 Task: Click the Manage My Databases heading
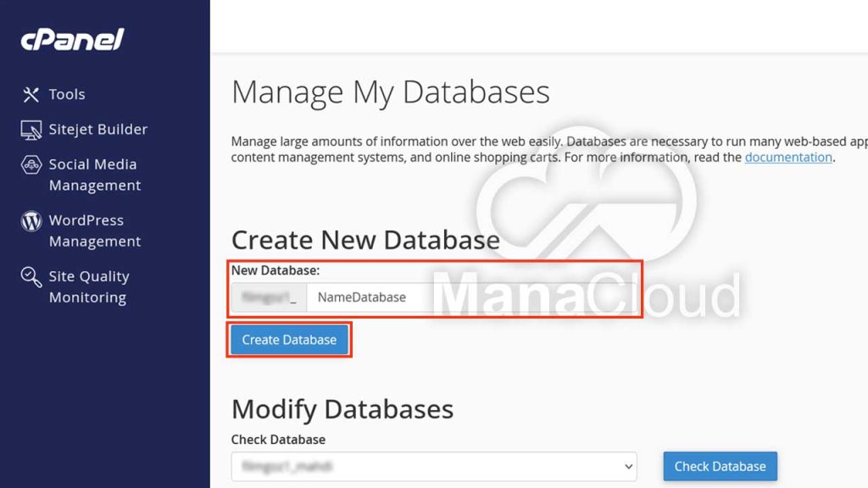[390, 91]
